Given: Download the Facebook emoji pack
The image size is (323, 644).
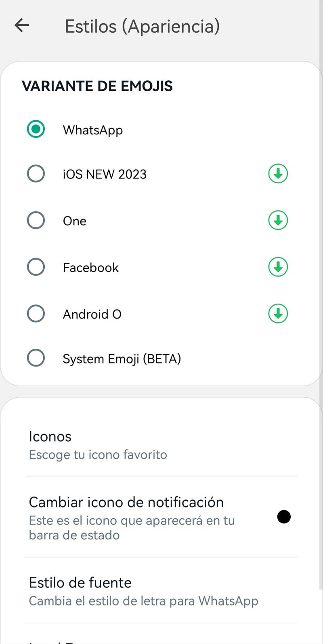Looking at the screenshot, I should (278, 267).
